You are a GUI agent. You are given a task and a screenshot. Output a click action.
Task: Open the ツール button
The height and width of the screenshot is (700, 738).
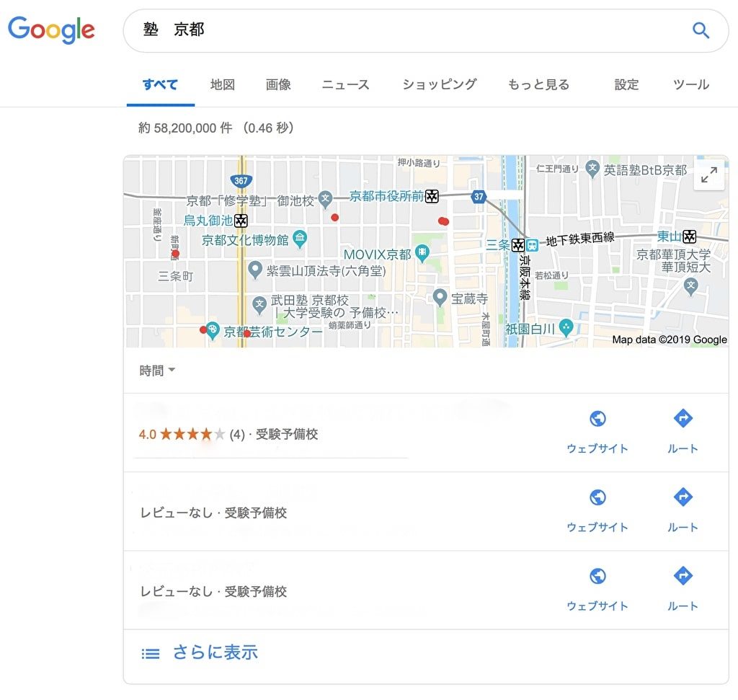point(690,84)
